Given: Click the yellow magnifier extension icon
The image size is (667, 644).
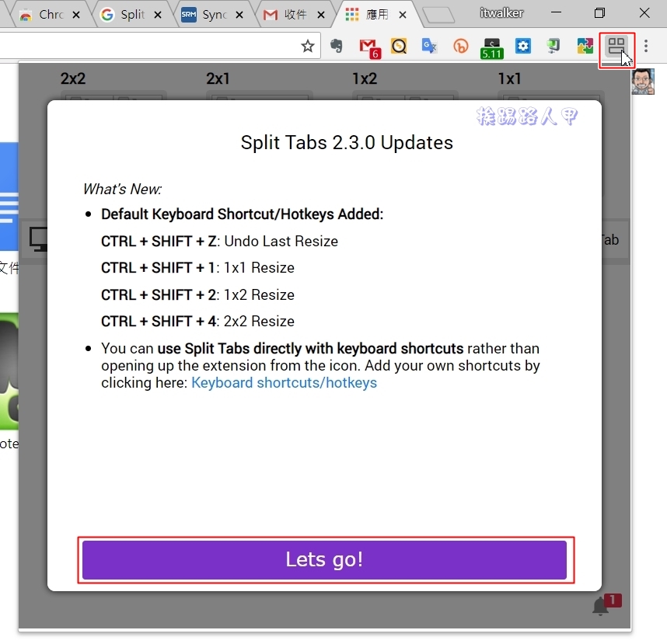Looking at the screenshot, I should point(399,46).
